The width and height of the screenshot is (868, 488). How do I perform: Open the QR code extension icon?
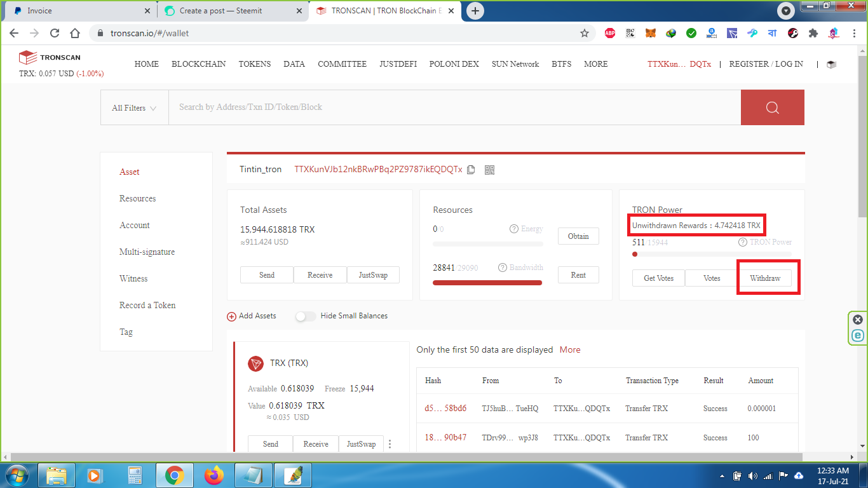(630, 33)
